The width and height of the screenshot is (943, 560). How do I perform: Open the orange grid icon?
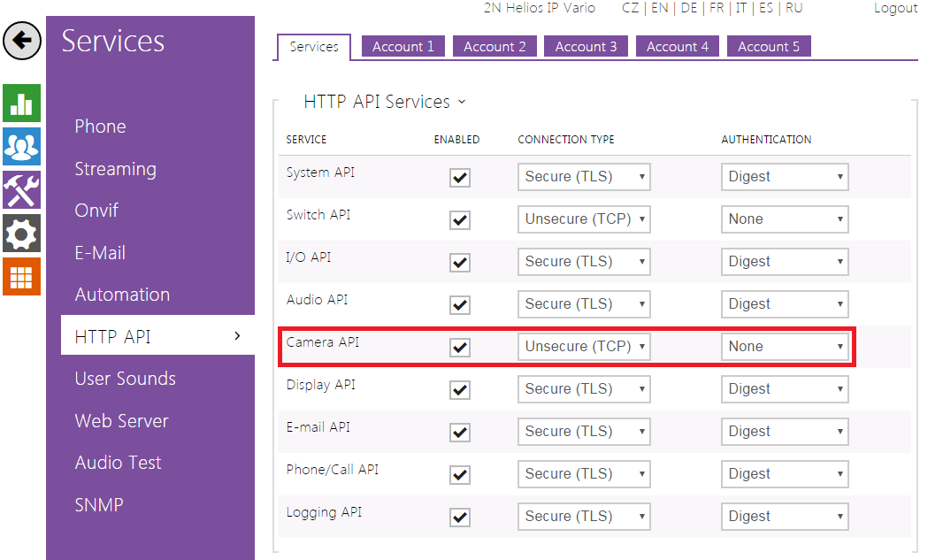pyautogui.click(x=21, y=276)
